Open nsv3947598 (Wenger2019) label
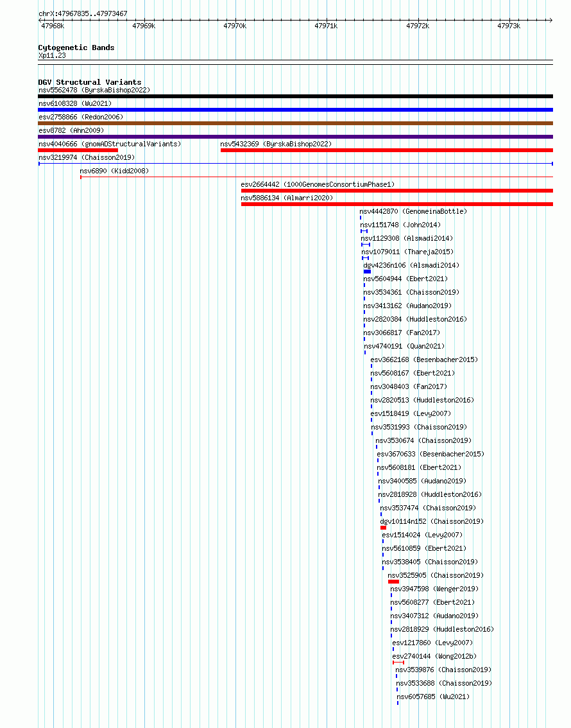Image resolution: width=571 pixels, height=728 pixels. click(x=434, y=588)
